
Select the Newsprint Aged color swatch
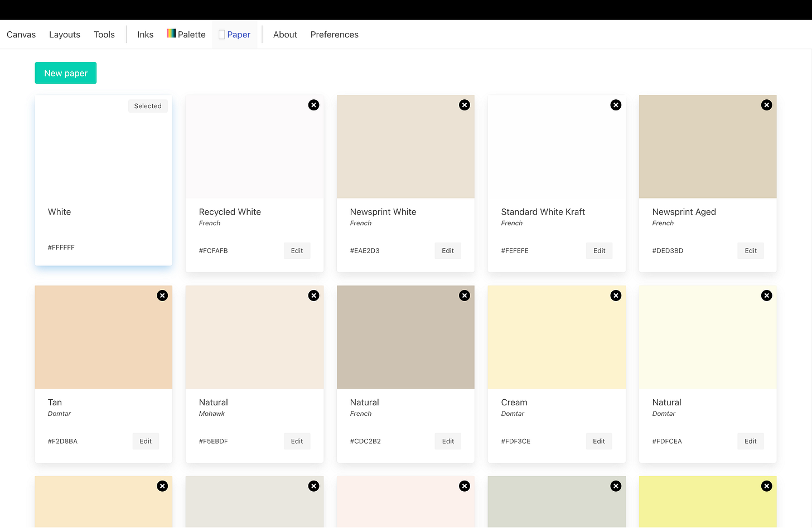tap(708, 147)
